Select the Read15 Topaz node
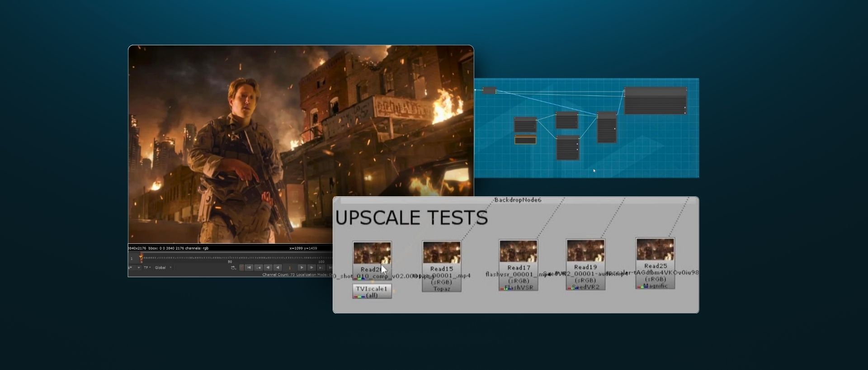Screen dimensions: 868x370 [x=442, y=266]
